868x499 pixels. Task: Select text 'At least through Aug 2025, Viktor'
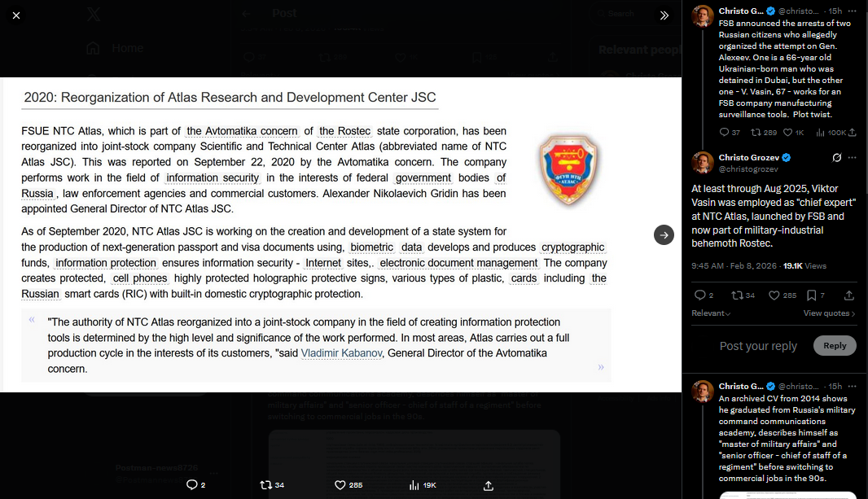click(765, 189)
